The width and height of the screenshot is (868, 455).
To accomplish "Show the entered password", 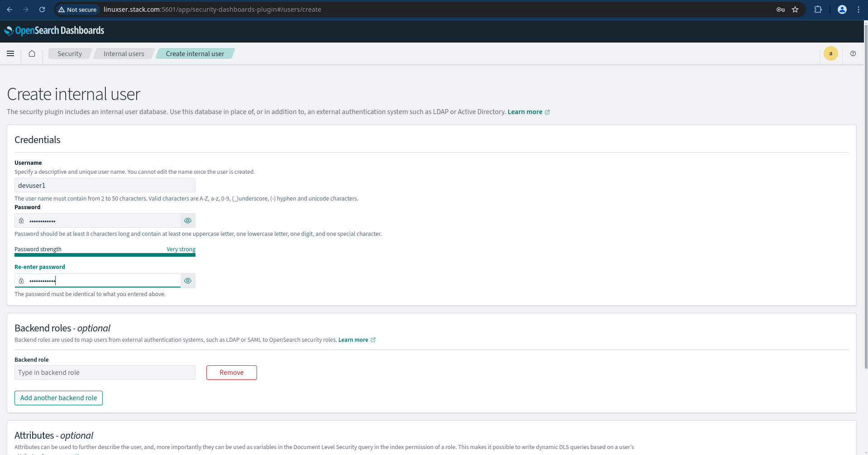I will pyautogui.click(x=187, y=220).
